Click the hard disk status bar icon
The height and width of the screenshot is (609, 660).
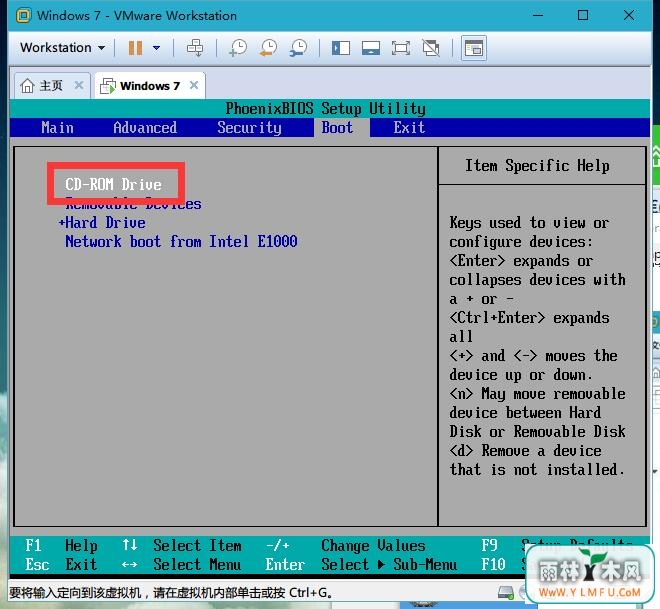(506, 593)
